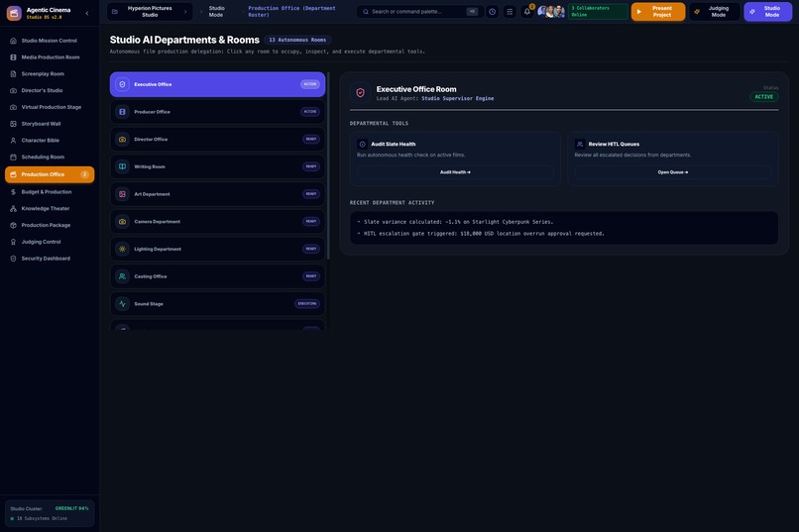Click the room list scrollbar
This screenshot has height=532, width=799.
click(x=328, y=166)
